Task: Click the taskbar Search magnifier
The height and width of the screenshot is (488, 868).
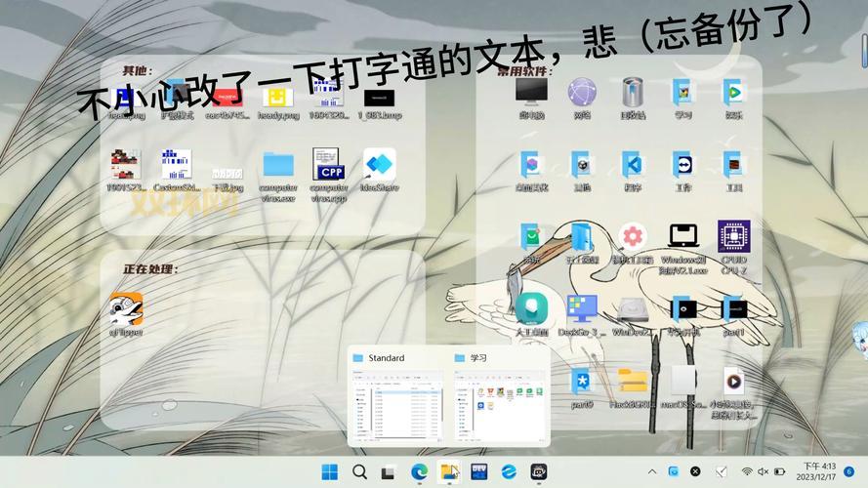Action: click(359, 472)
